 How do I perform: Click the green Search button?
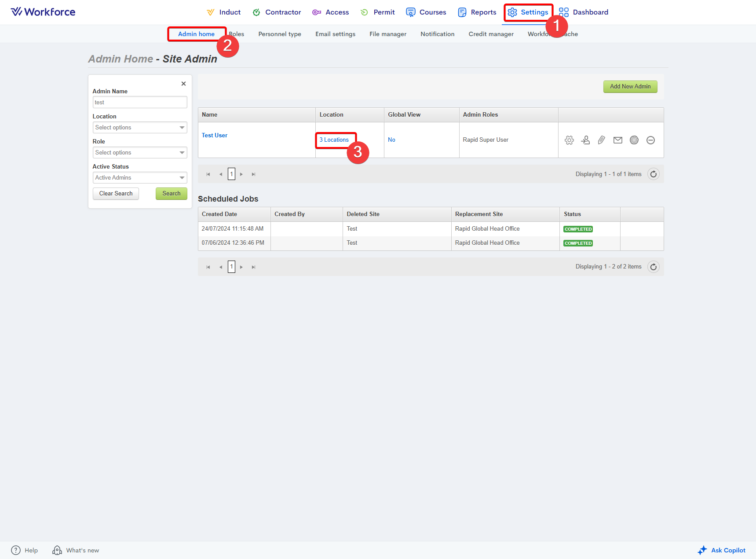point(171,194)
